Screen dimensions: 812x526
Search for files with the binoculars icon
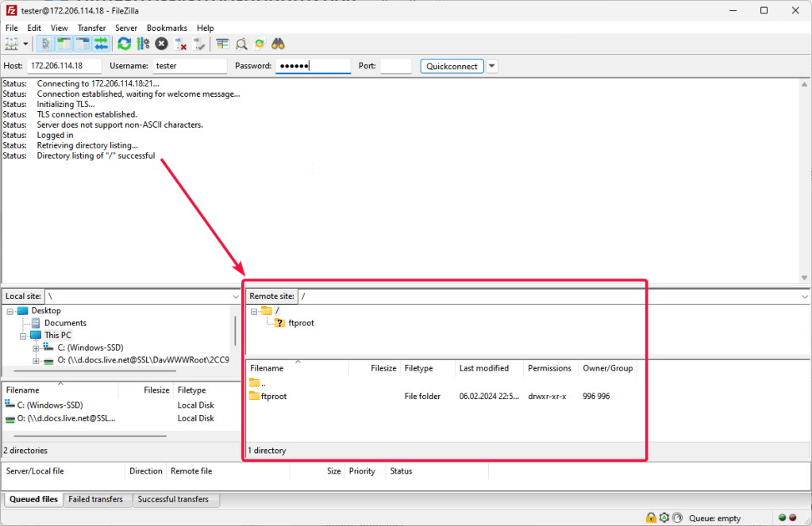278,44
